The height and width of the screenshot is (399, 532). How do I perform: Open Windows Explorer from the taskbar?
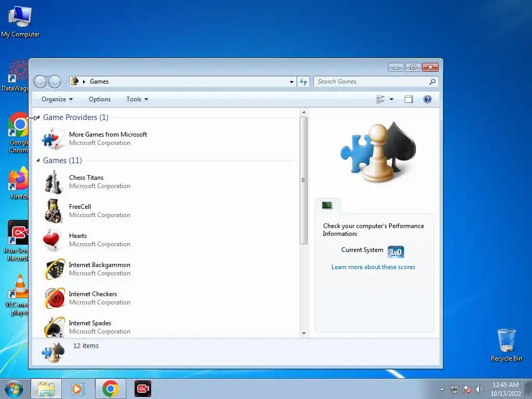coord(46,389)
